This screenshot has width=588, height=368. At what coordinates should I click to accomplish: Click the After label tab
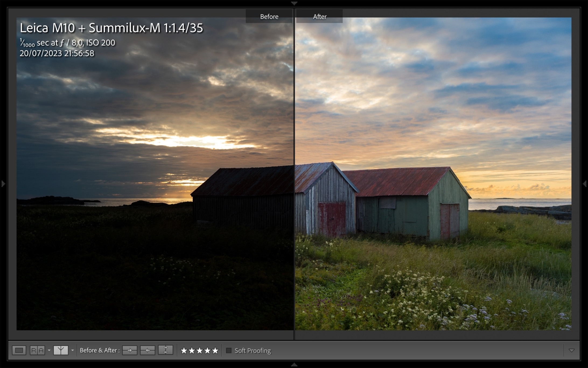320,16
